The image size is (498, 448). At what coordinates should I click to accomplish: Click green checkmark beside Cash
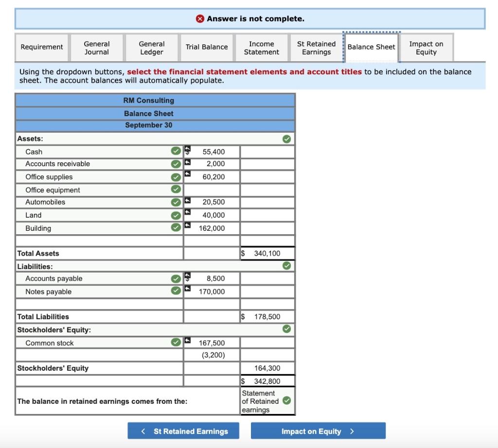tap(176, 151)
